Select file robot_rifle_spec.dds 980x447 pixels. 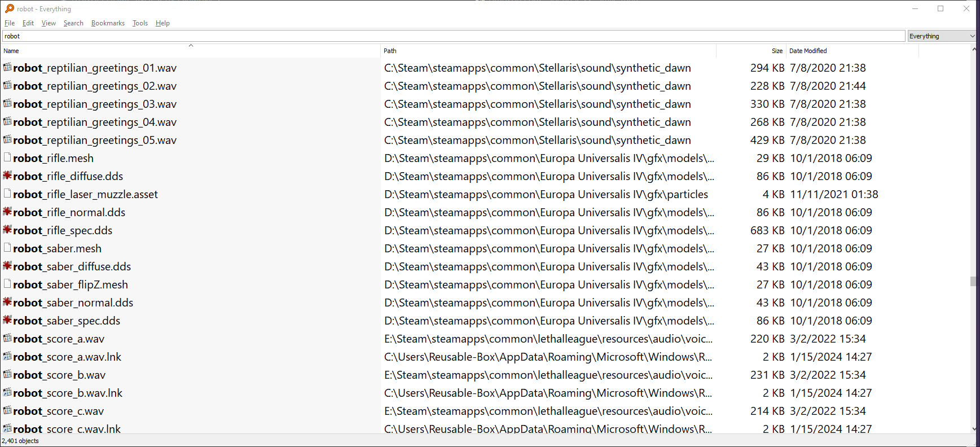pos(63,230)
